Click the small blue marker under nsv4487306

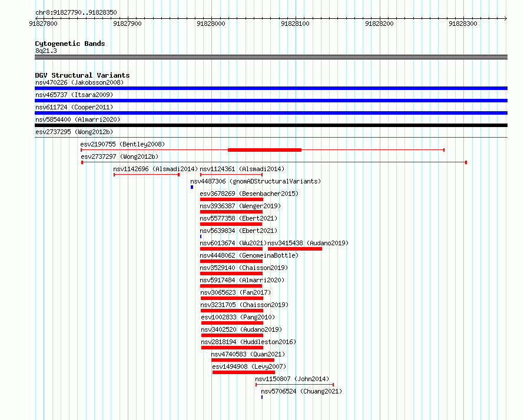click(192, 187)
